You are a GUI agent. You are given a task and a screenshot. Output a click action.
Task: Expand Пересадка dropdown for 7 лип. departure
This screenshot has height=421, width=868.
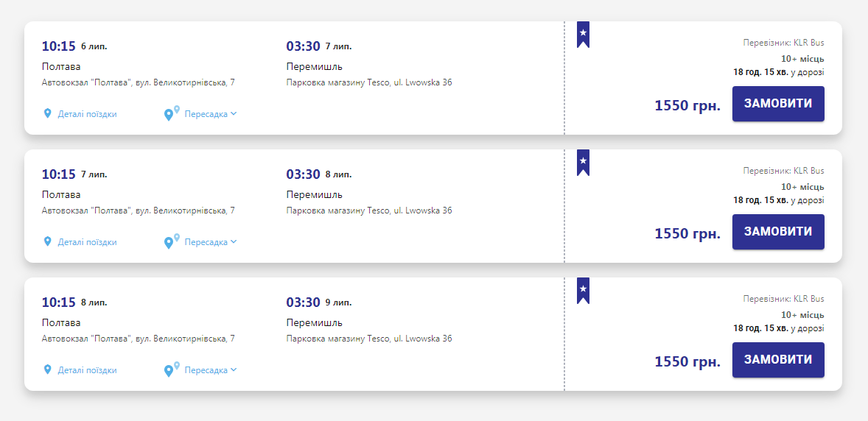210,242
